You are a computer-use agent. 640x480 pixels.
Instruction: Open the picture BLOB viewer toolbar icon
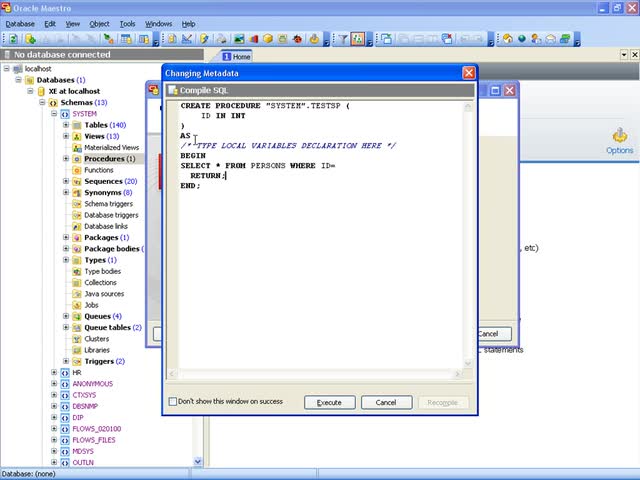click(239, 39)
